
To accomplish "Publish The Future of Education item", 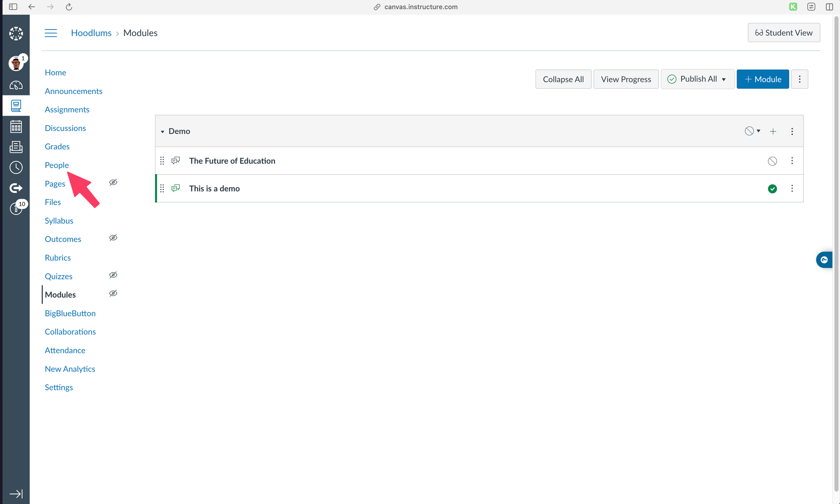I will click(x=772, y=161).
